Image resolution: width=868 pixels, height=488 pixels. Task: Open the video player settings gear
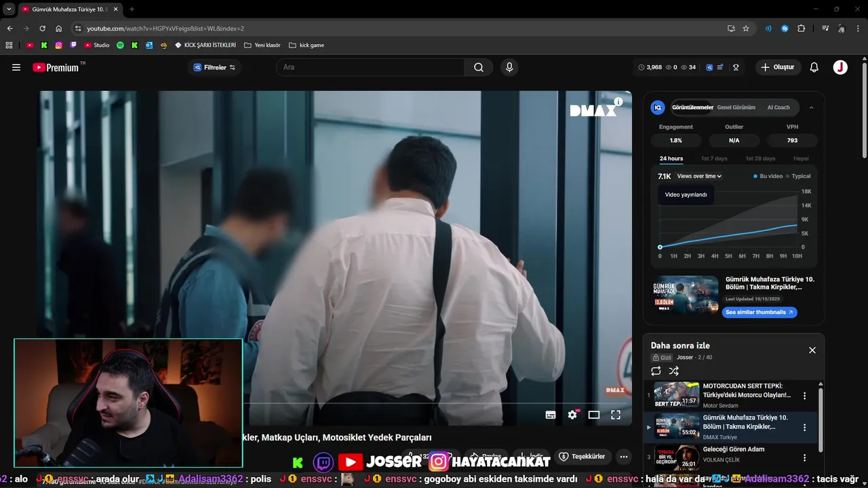(572, 415)
